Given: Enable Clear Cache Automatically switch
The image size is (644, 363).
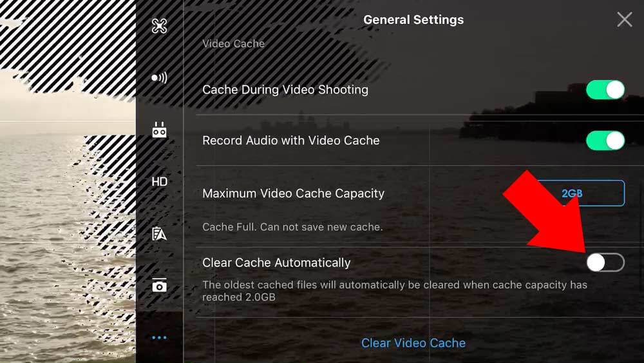Looking at the screenshot, I should (x=605, y=262).
